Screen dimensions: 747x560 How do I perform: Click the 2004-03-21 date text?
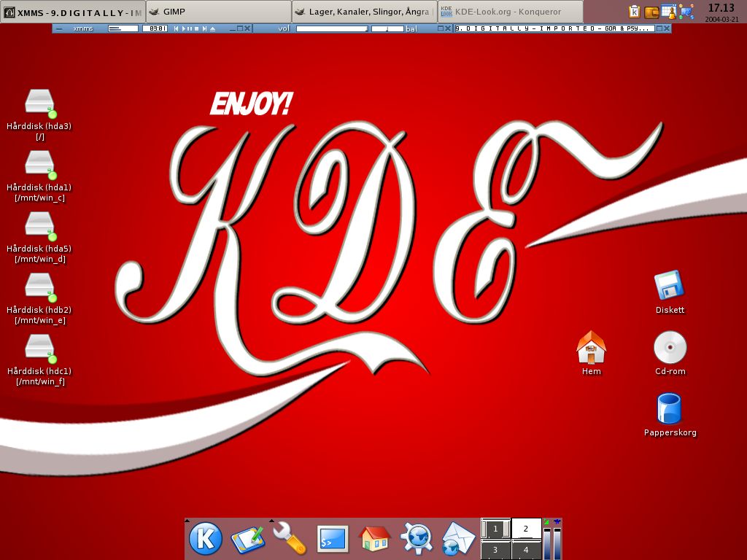721,20
